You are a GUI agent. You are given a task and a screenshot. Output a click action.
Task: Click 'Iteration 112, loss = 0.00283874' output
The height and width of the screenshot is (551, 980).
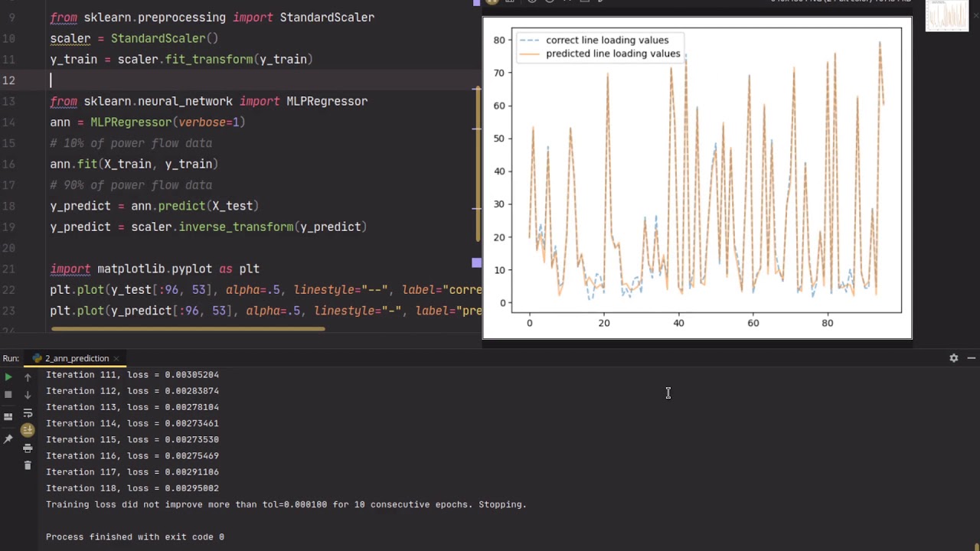point(132,391)
